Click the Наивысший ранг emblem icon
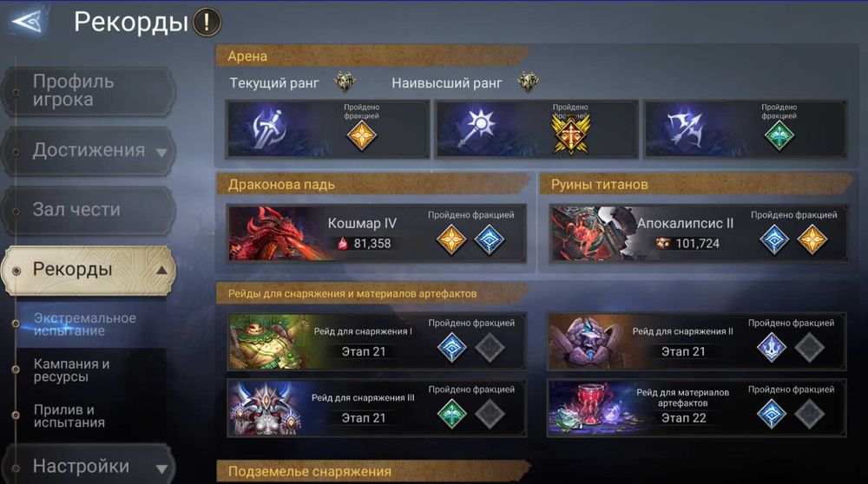The width and height of the screenshot is (868, 484). (x=528, y=82)
